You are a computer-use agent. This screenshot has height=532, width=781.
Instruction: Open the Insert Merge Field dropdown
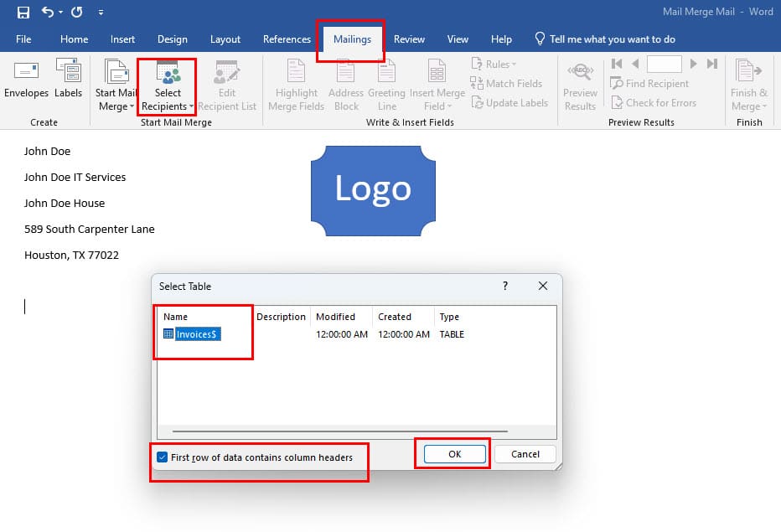437,85
